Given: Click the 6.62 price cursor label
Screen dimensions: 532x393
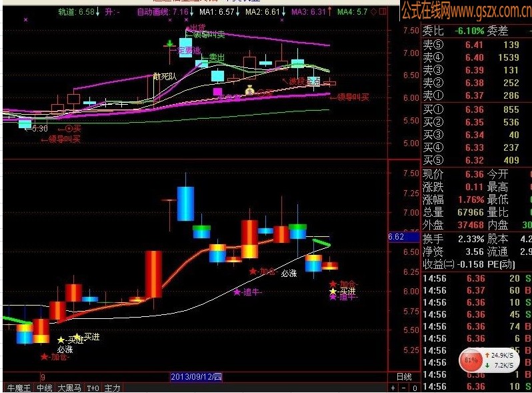Looking at the screenshot, I should click(403, 237).
